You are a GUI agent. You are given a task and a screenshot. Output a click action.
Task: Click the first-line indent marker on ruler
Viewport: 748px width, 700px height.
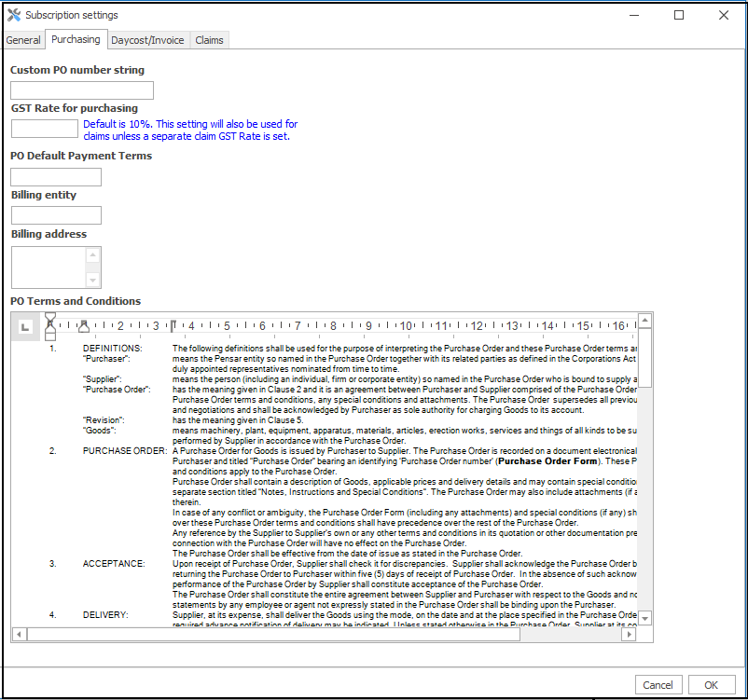pos(50,318)
